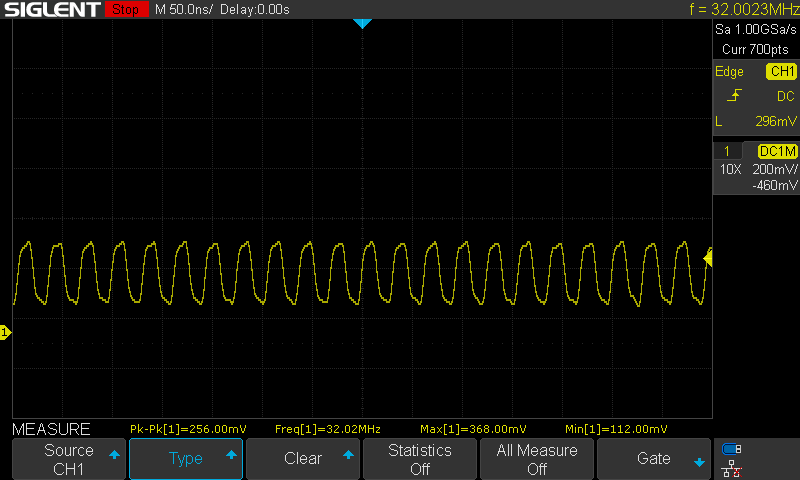800x480 pixels.
Task: Select the Type measurement button
Action: (x=186, y=459)
